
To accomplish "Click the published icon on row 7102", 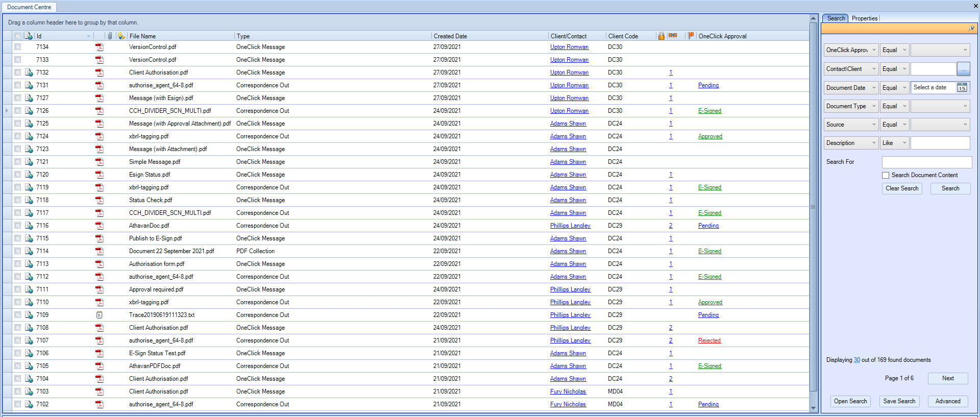I will 29,404.
